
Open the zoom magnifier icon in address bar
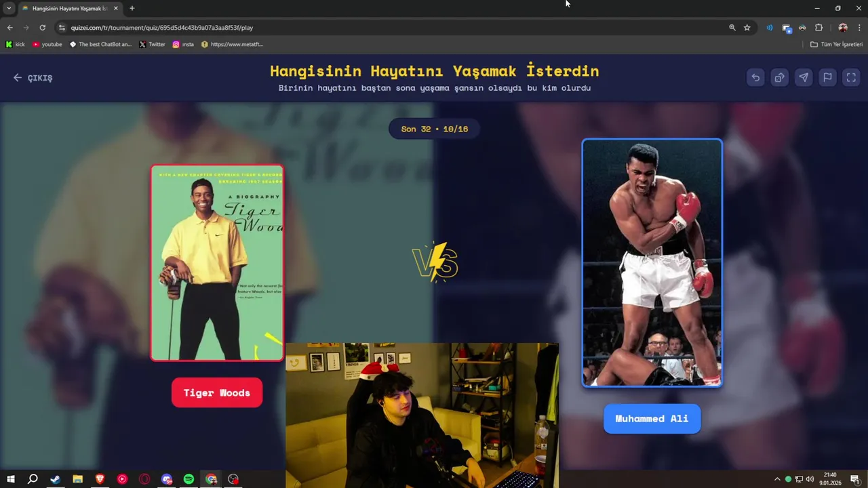732,28
